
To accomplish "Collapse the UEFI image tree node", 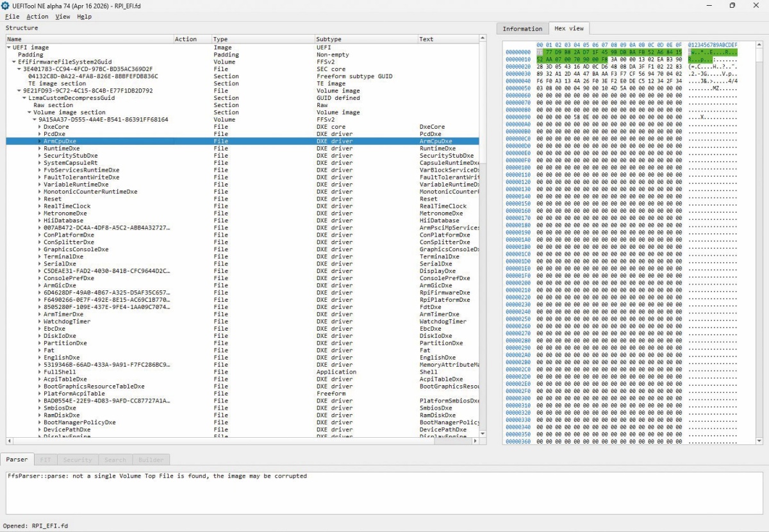I will 9,47.
